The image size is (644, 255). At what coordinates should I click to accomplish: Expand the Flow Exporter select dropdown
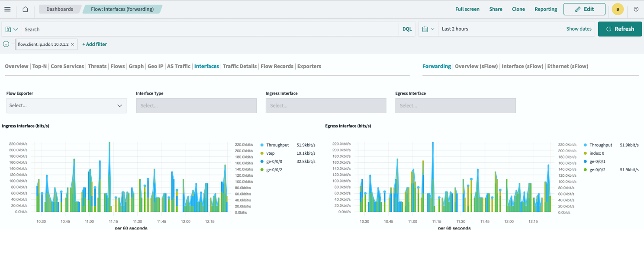click(x=67, y=105)
